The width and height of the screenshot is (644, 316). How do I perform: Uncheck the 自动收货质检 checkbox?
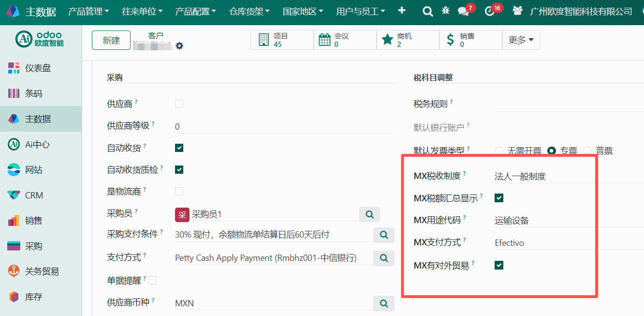click(x=179, y=169)
